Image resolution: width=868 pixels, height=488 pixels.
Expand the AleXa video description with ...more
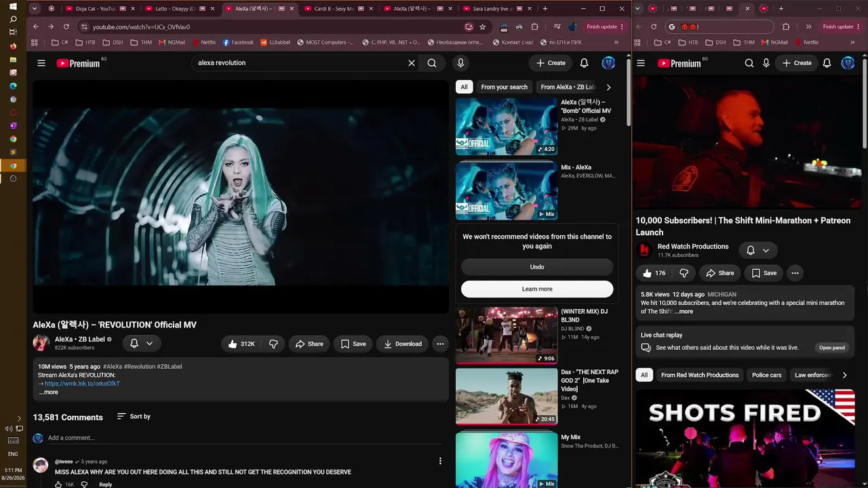click(x=48, y=392)
